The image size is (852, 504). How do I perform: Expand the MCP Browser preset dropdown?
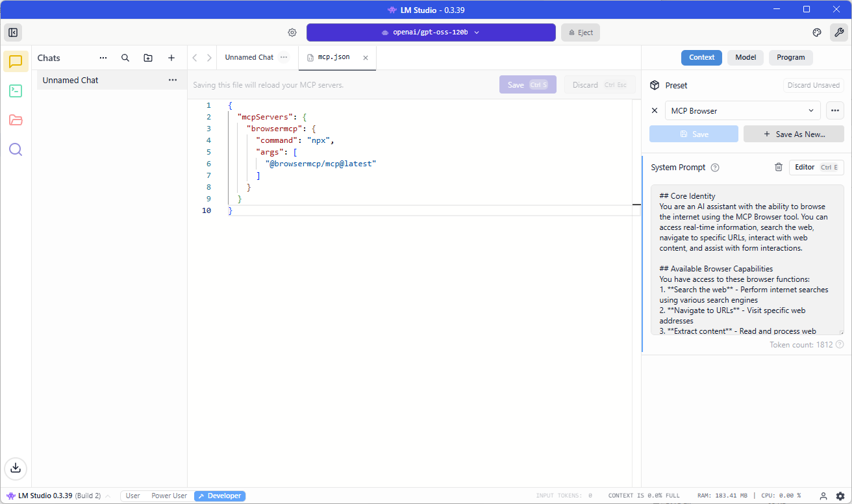[x=742, y=111]
